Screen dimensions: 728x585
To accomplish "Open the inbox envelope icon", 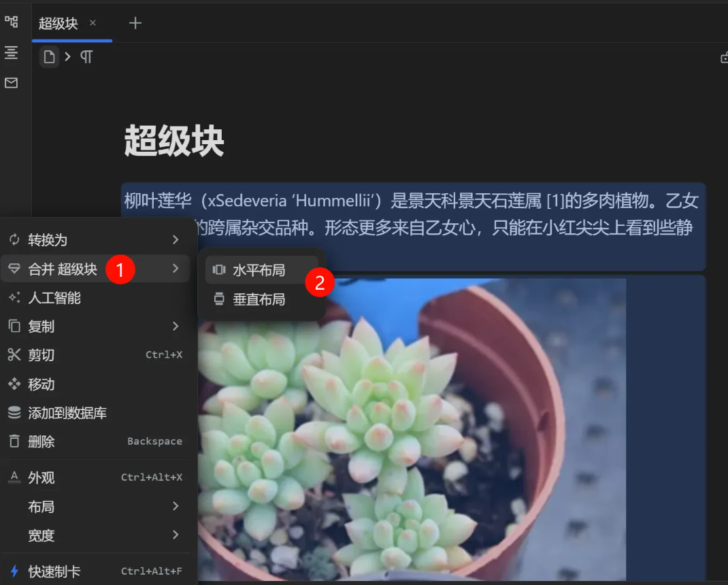I will tap(11, 83).
